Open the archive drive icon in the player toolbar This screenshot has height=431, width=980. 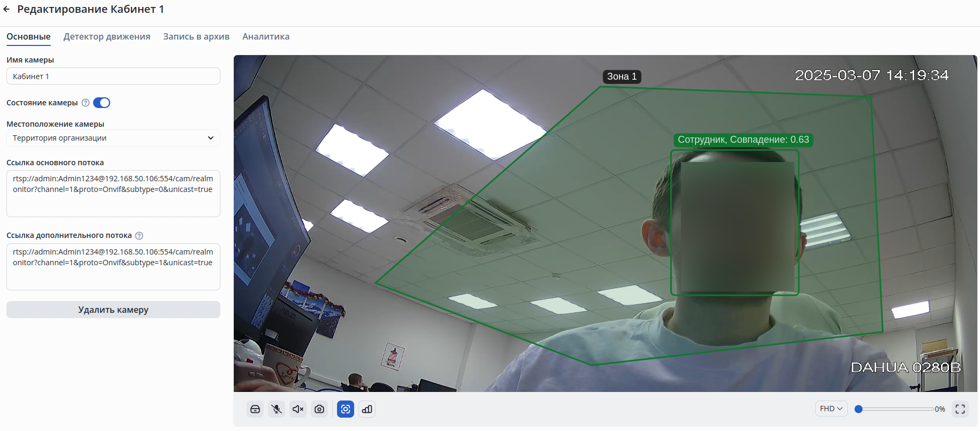click(255, 409)
